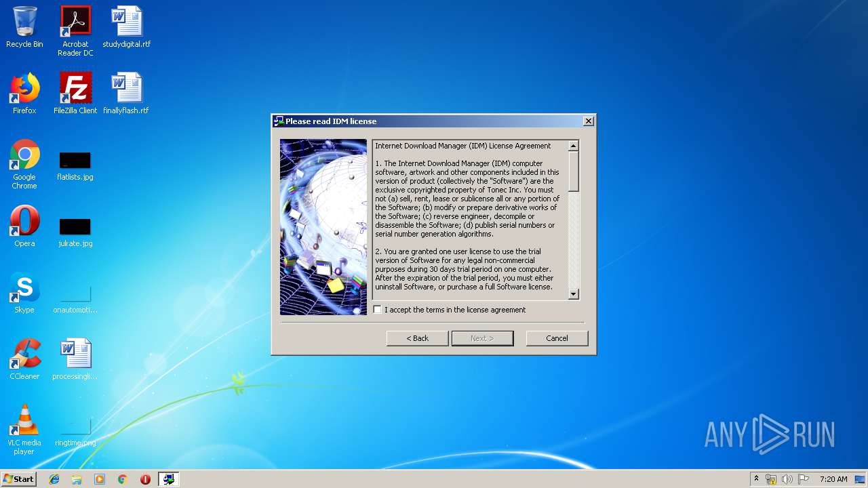Click the Next button

coord(482,338)
